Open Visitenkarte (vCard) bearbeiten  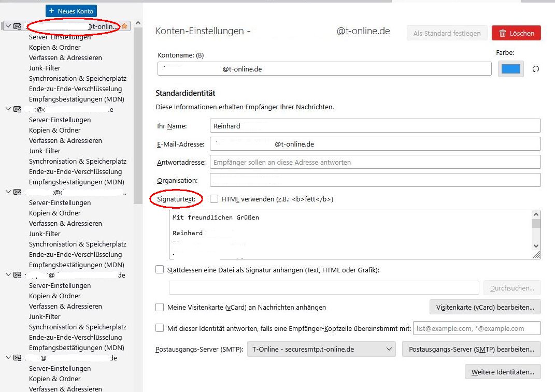point(485,307)
